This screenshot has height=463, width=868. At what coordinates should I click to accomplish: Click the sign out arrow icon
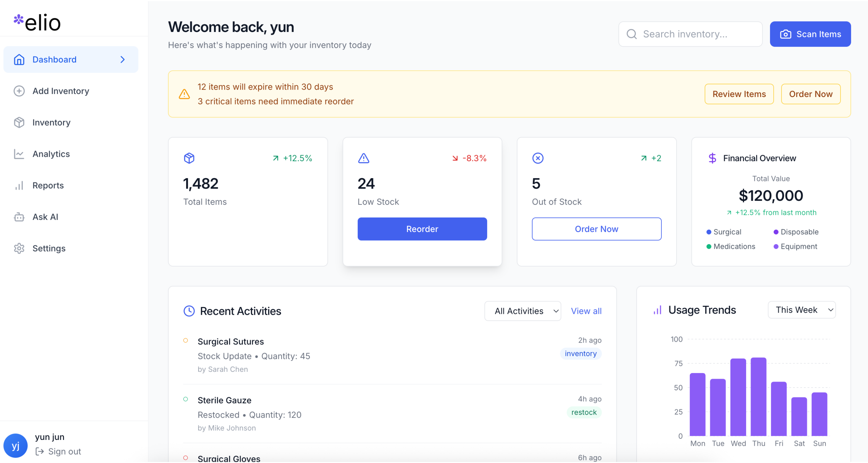tap(40, 451)
